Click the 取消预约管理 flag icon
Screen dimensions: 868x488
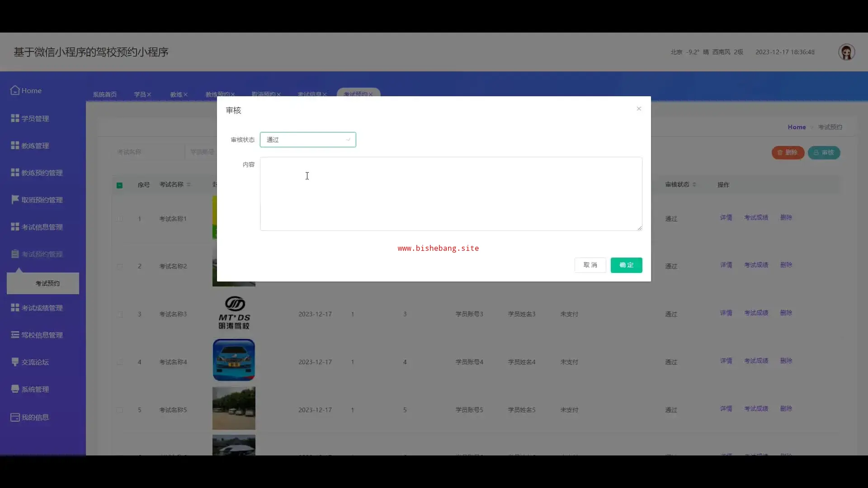click(x=15, y=200)
